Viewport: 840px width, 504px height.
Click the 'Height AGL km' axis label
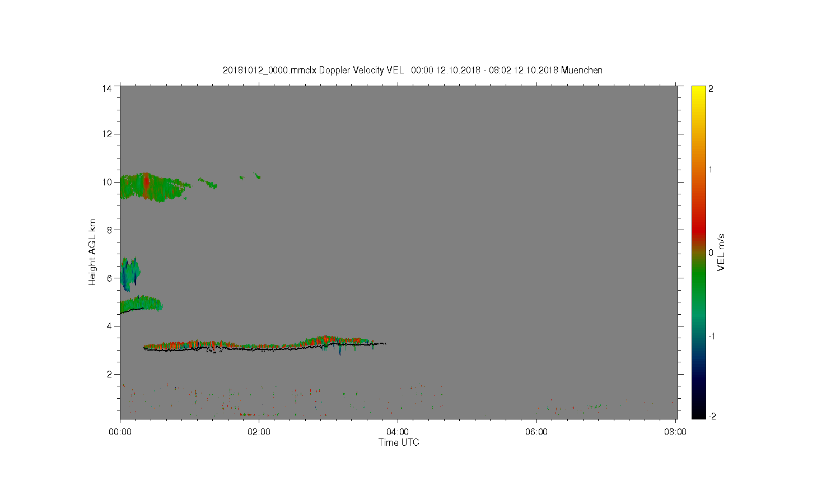(92, 252)
